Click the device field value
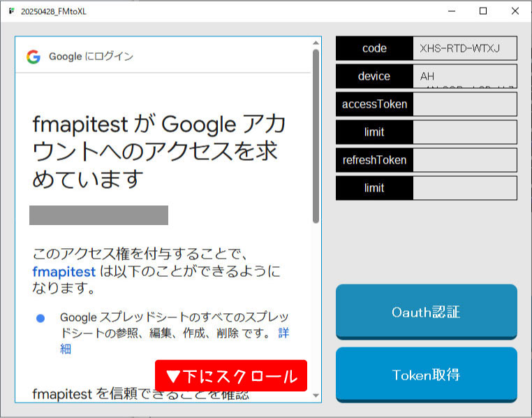Viewport: 532px width, 418px height. click(465, 76)
